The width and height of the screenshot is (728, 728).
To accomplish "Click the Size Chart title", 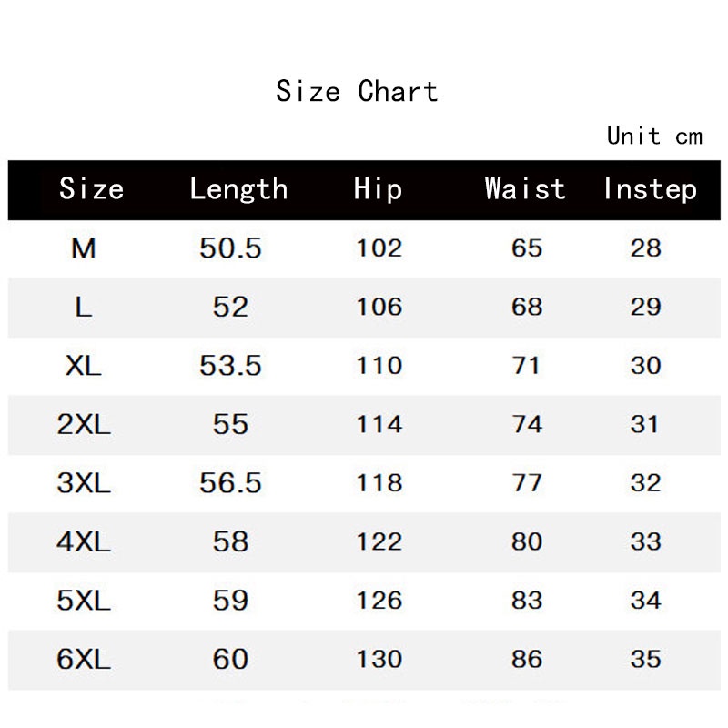I will 357,91.
